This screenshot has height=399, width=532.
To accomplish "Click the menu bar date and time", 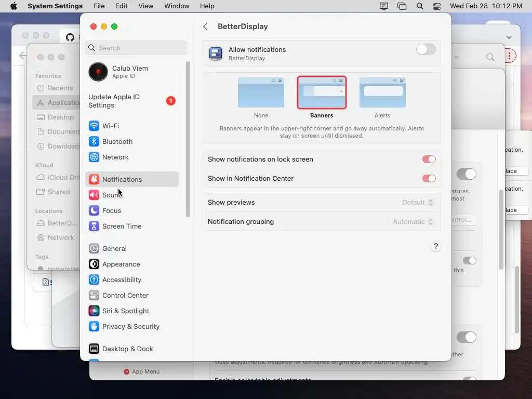I will (x=486, y=6).
